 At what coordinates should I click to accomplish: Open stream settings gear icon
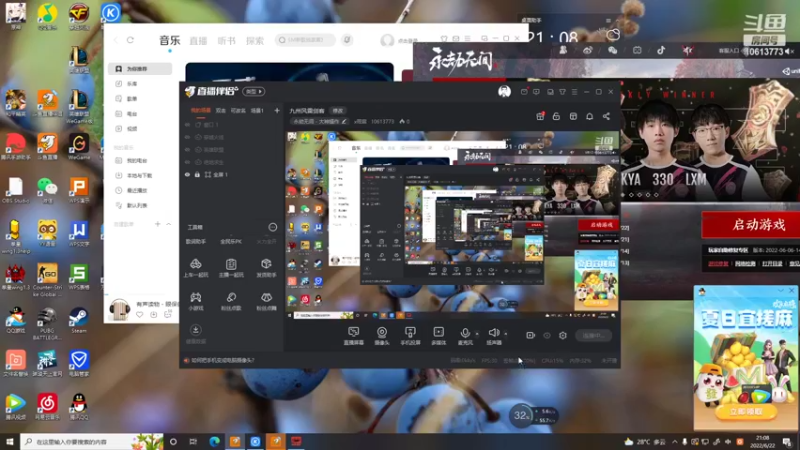pos(563,335)
